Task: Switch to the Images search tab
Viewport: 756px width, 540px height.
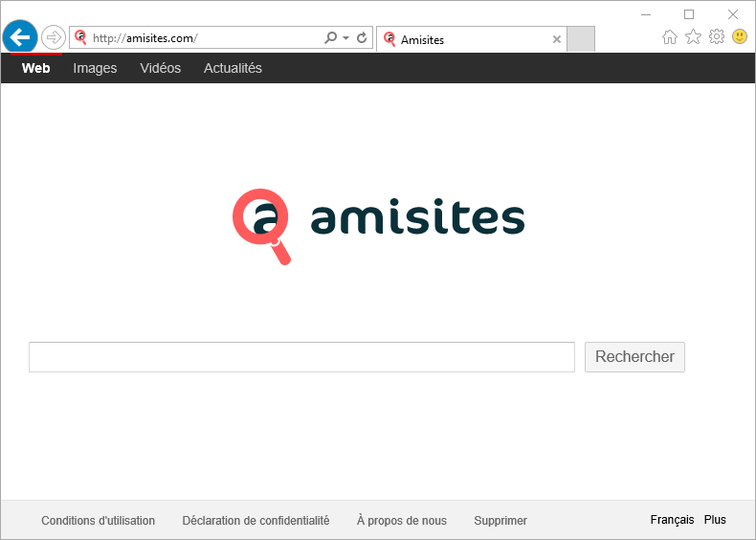Action: 95,68
